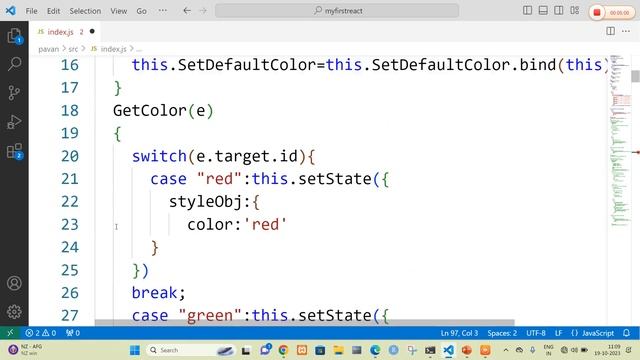Click the horizontal scrollbar of editor
640x360 pixels.
point(304,322)
